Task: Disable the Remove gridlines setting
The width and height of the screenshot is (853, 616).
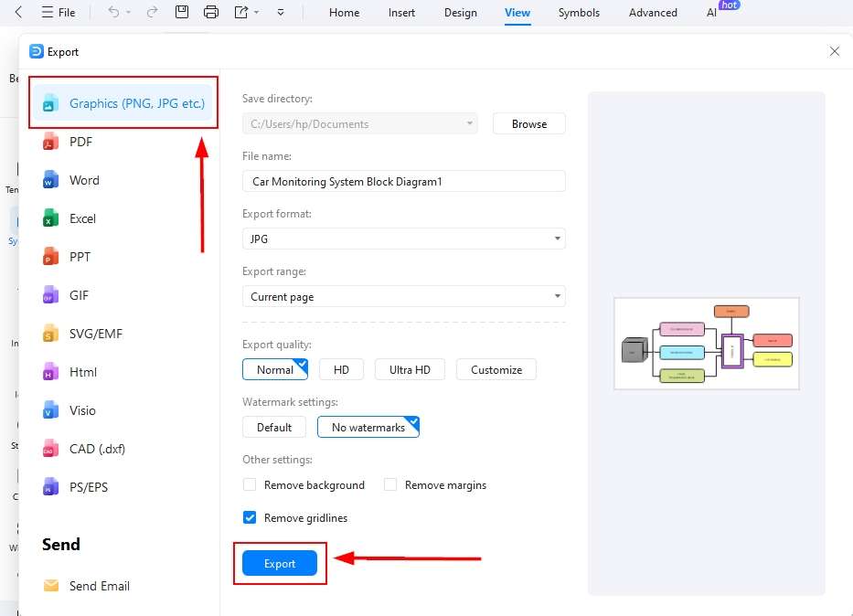Action: [249, 517]
